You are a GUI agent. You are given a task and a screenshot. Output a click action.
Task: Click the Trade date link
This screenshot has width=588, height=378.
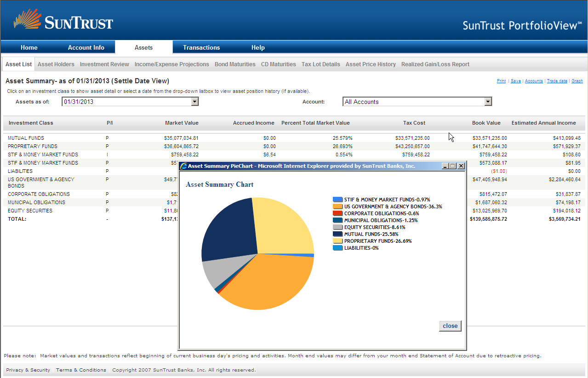click(x=557, y=81)
